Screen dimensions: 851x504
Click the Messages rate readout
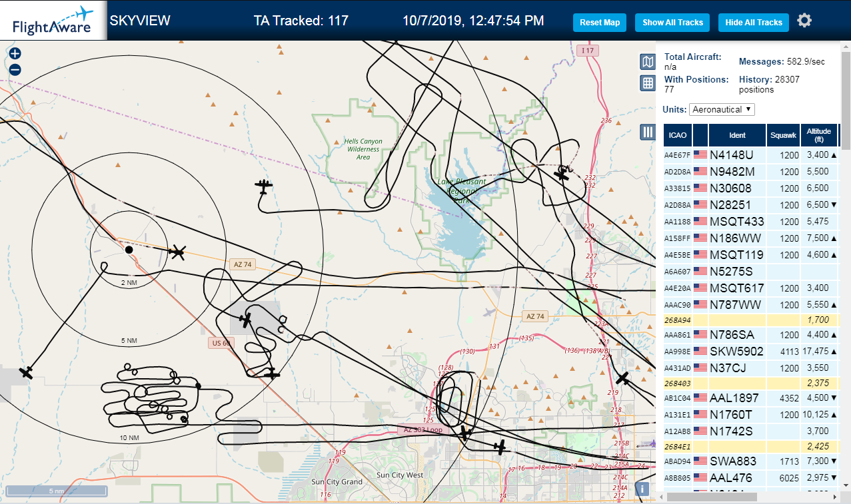tap(782, 62)
